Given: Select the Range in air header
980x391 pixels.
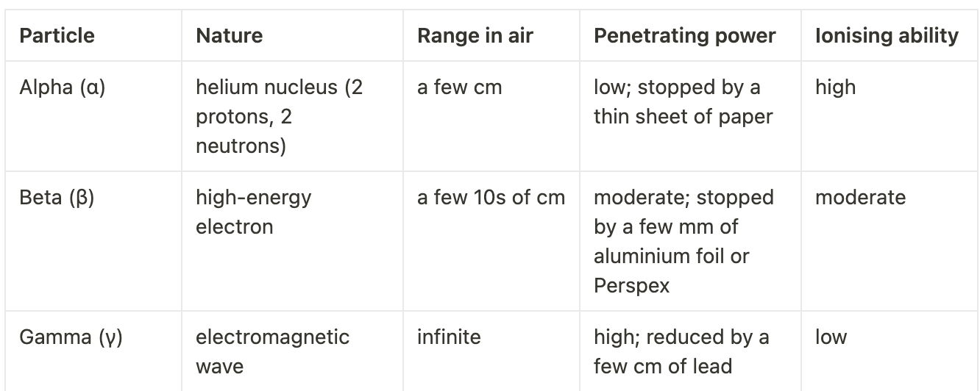Looking at the screenshot, I should [475, 36].
